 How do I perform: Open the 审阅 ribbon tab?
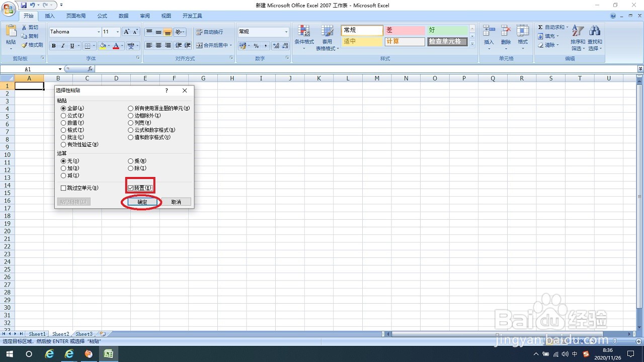click(x=145, y=16)
